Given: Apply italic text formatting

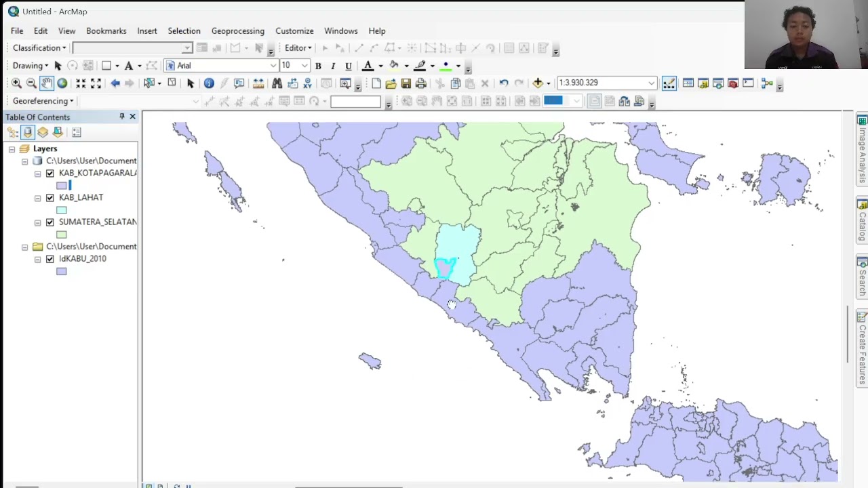Looking at the screenshot, I should tap(333, 66).
